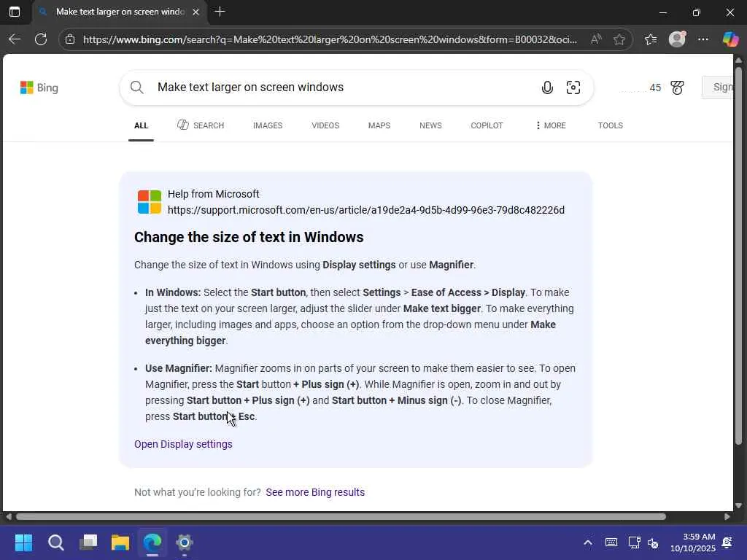Open visual search camera icon
This screenshot has width=747, height=560.
[573, 87]
